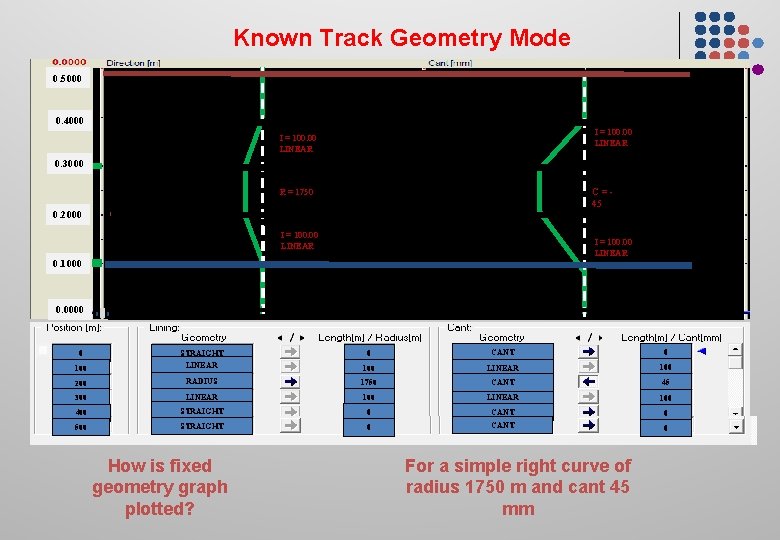
Task: Toggle Lining direction arrow on the row at position 500
Action: [291, 425]
